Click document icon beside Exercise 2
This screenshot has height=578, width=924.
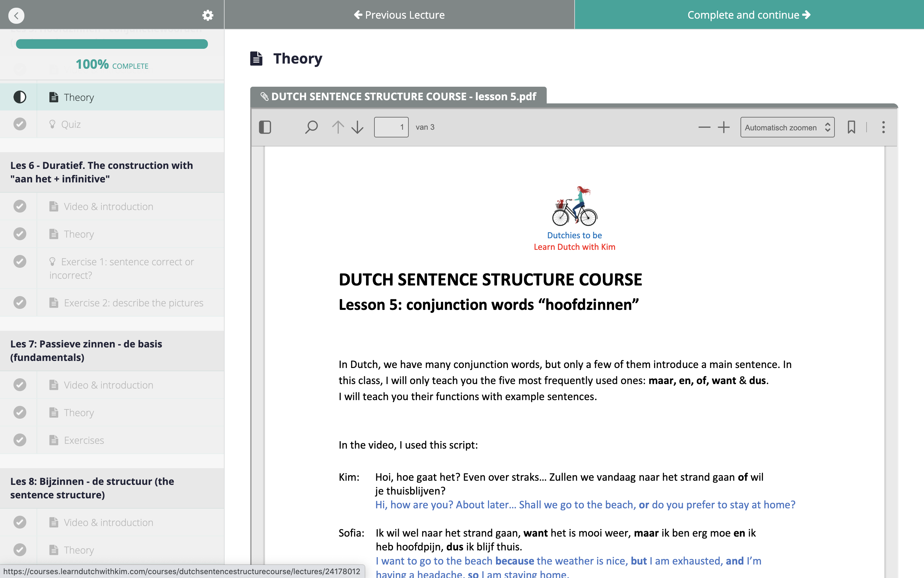coord(54,302)
